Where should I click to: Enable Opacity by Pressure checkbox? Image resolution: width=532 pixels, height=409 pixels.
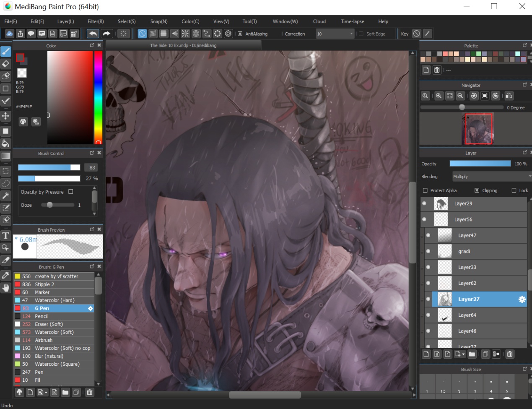[x=71, y=192]
